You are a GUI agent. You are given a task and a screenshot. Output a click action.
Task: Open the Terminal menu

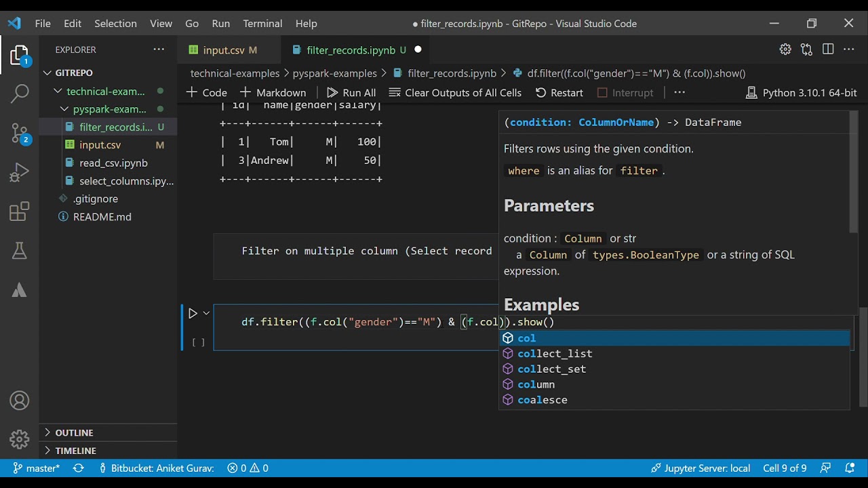click(x=262, y=23)
